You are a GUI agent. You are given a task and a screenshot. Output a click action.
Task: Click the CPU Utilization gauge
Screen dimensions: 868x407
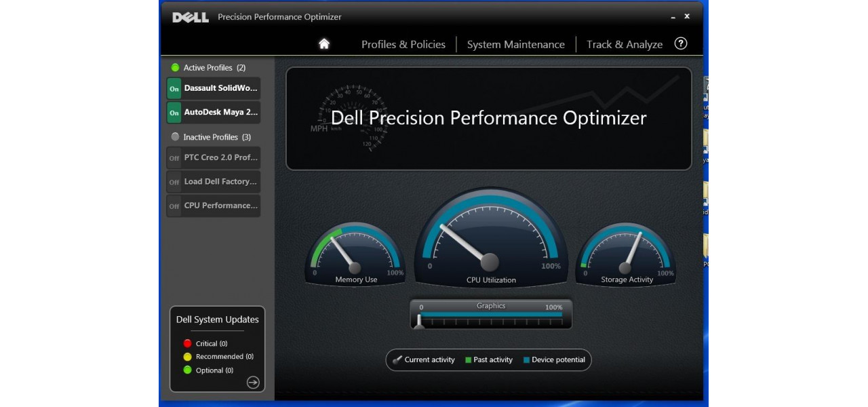point(491,237)
